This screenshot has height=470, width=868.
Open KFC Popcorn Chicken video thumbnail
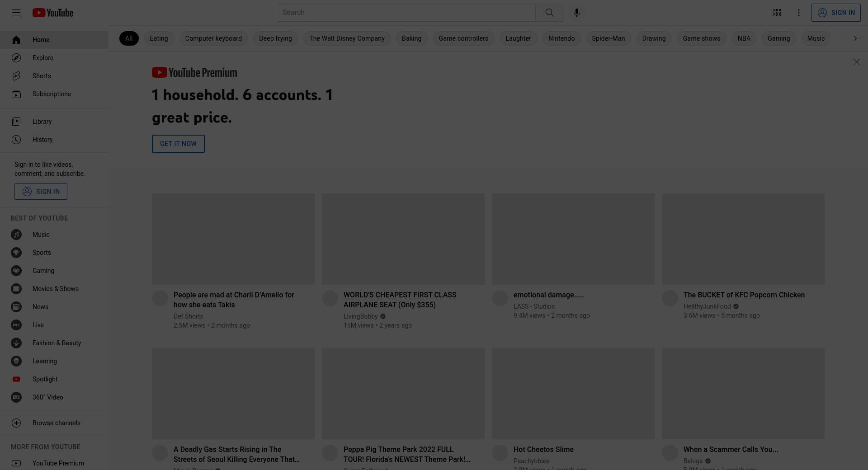coord(743,240)
